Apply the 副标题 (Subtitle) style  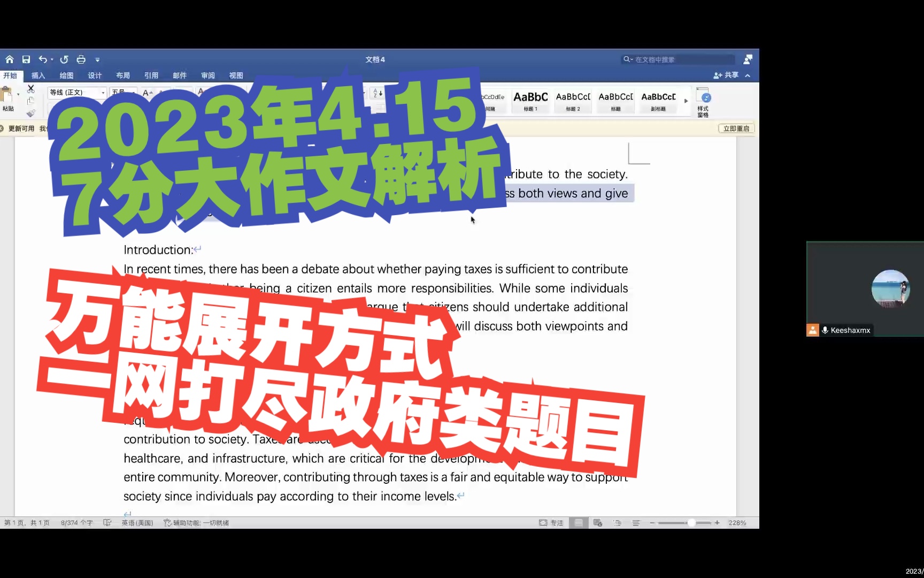pyautogui.click(x=659, y=101)
